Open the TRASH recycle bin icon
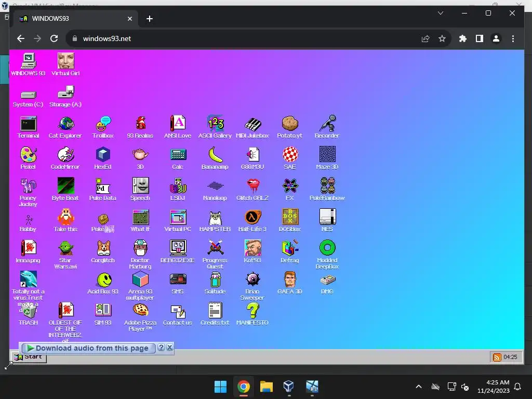532x399 pixels. pyautogui.click(x=28, y=314)
